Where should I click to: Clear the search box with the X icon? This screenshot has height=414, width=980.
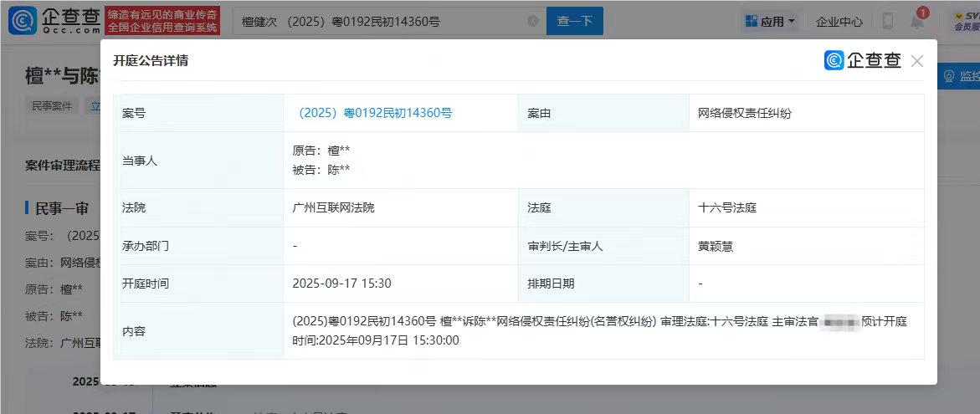pyautogui.click(x=533, y=22)
